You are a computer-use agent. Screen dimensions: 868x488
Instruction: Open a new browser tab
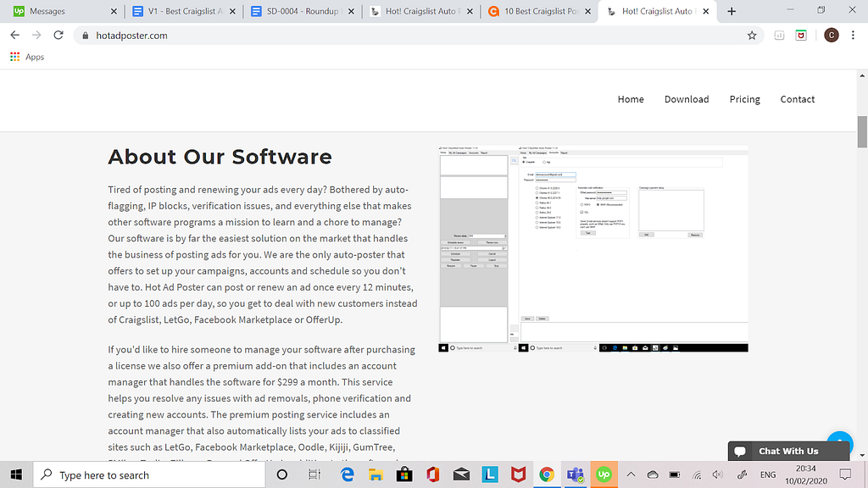pyautogui.click(x=732, y=11)
